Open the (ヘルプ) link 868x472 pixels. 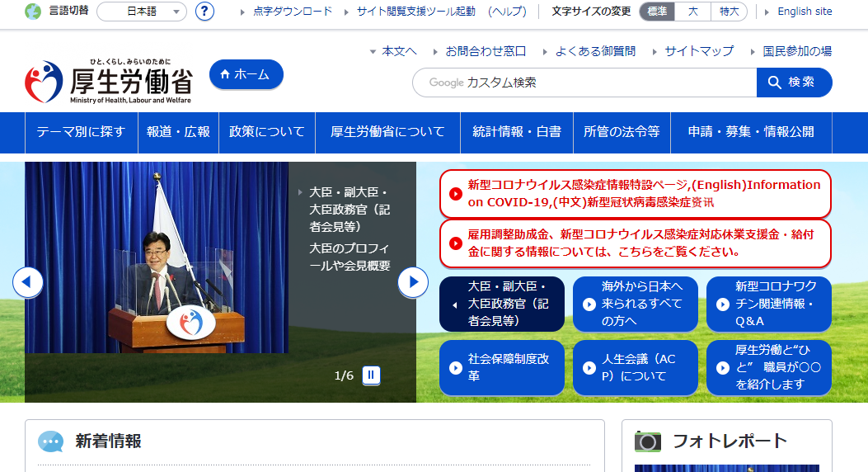pos(507,11)
